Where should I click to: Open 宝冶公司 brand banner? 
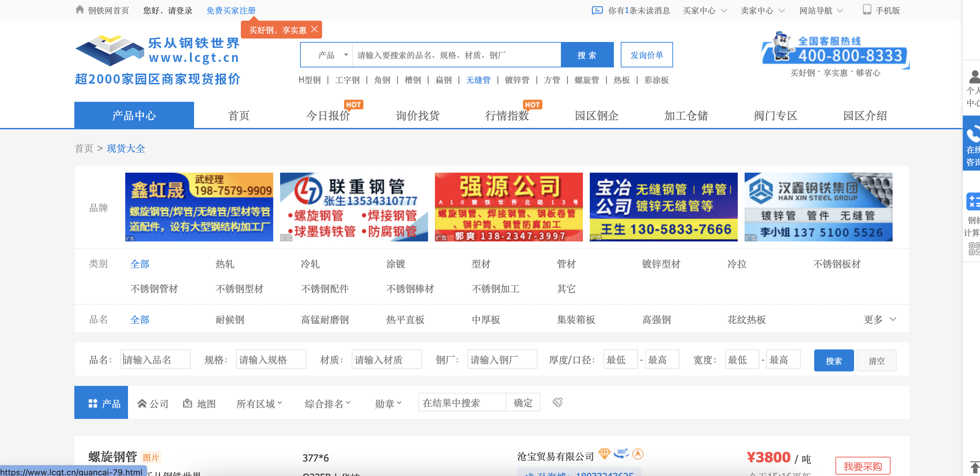click(663, 207)
